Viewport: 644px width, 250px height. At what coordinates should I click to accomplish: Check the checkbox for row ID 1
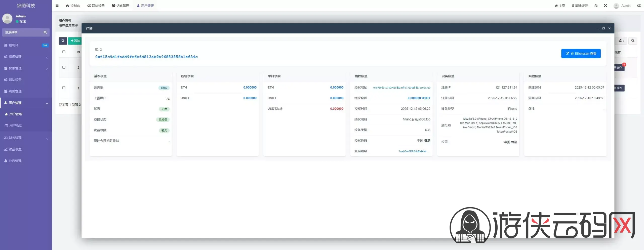click(64, 88)
